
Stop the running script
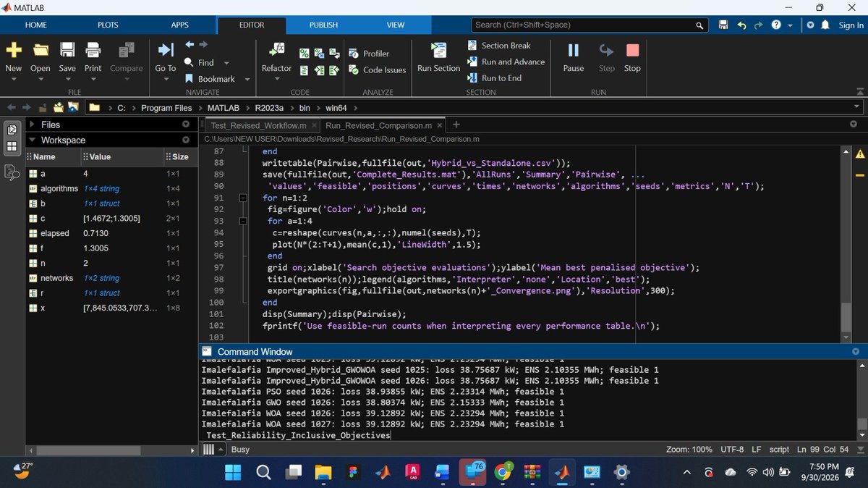click(632, 50)
